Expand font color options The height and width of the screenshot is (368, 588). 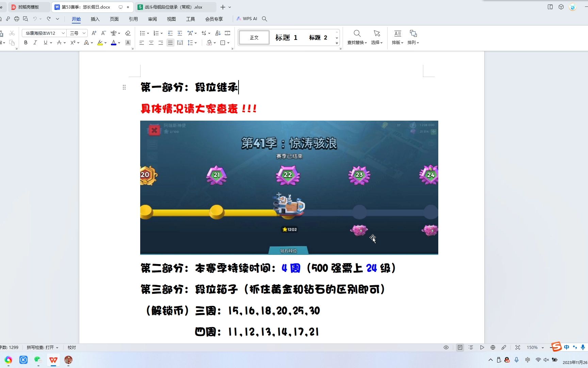pyautogui.click(x=119, y=43)
